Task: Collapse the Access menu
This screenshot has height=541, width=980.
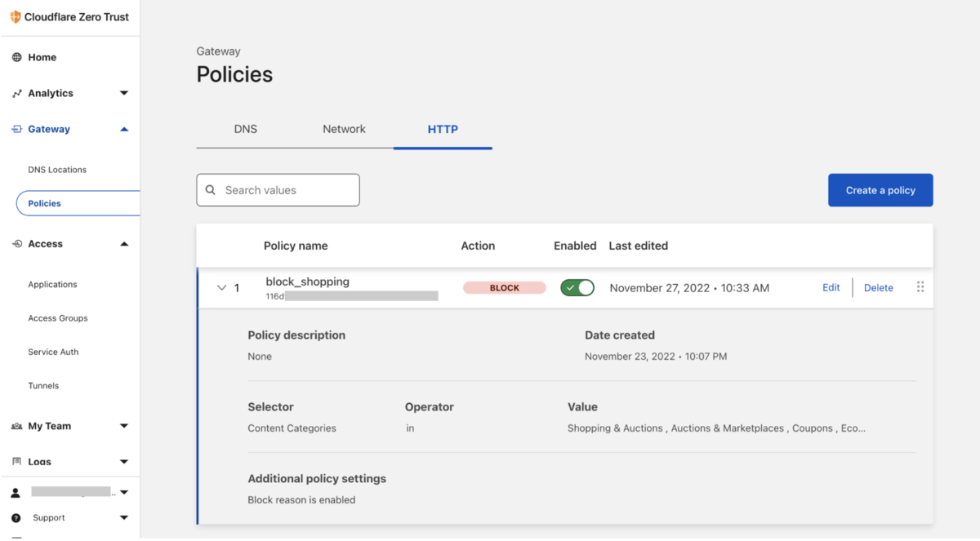Action: (124, 243)
